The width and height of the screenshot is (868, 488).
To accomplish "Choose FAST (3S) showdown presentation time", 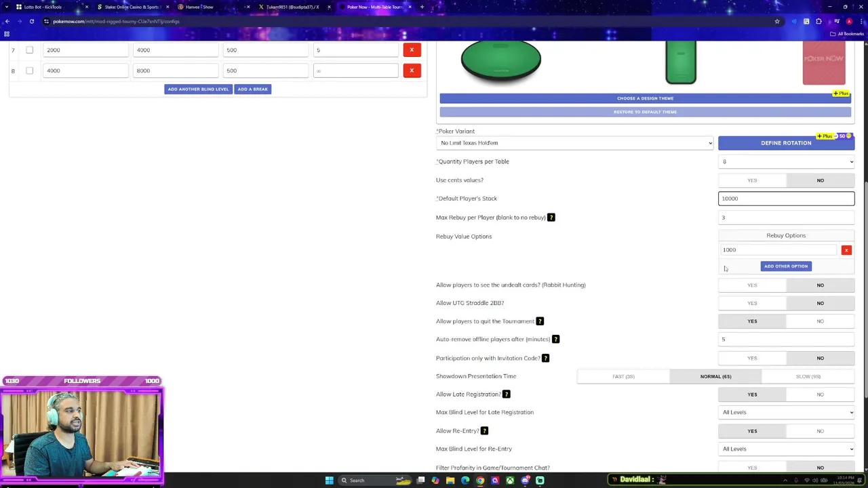I will click(623, 376).
